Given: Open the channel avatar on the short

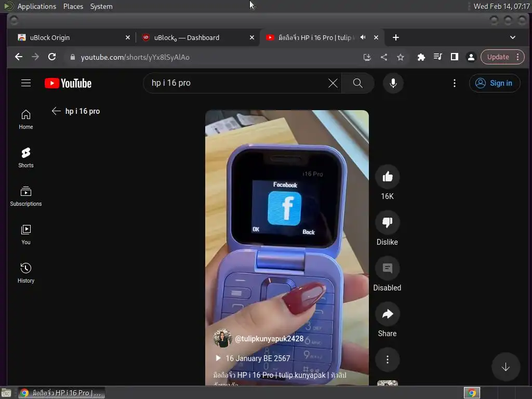Looking at the screenshot, I should [222, 338].
